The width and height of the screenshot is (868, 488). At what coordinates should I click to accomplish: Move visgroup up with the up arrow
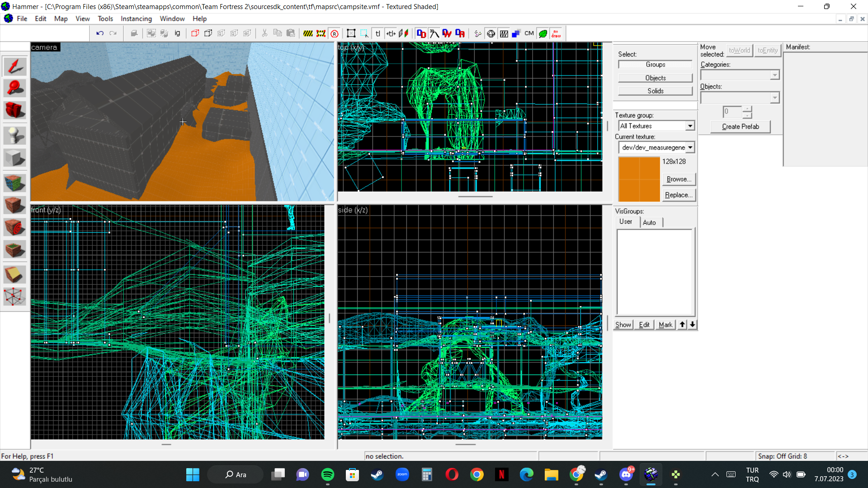682,324
